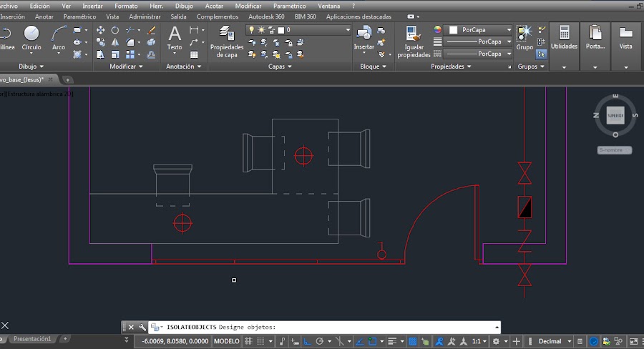Screen dimensions: 644x349
Task: Toggle MODELO space button
Action: pyautogui.click(x=227, y=341)
